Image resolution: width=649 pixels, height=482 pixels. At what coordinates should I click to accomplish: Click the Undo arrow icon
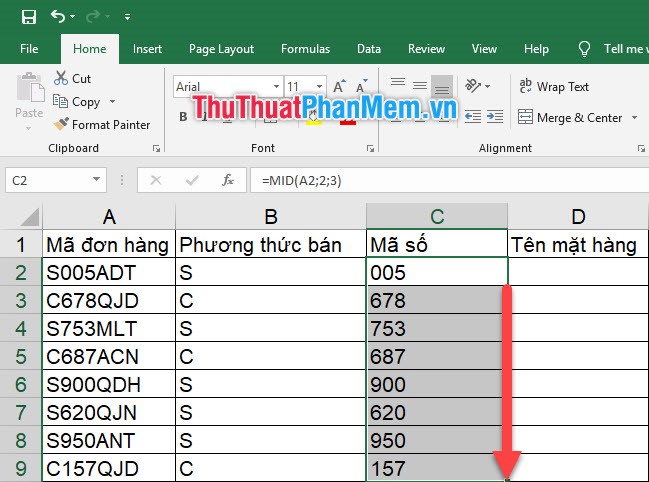coord(58,17)
